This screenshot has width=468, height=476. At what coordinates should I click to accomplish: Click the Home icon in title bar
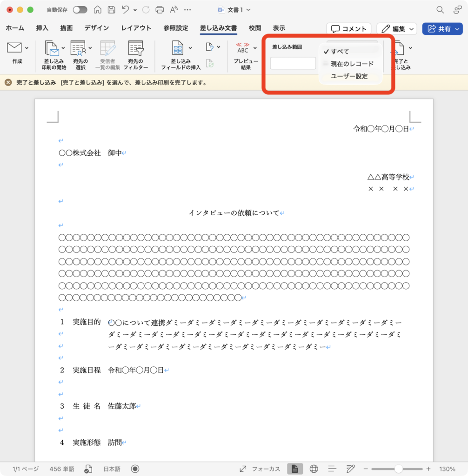pyautogui.click(x=97, y=10)
